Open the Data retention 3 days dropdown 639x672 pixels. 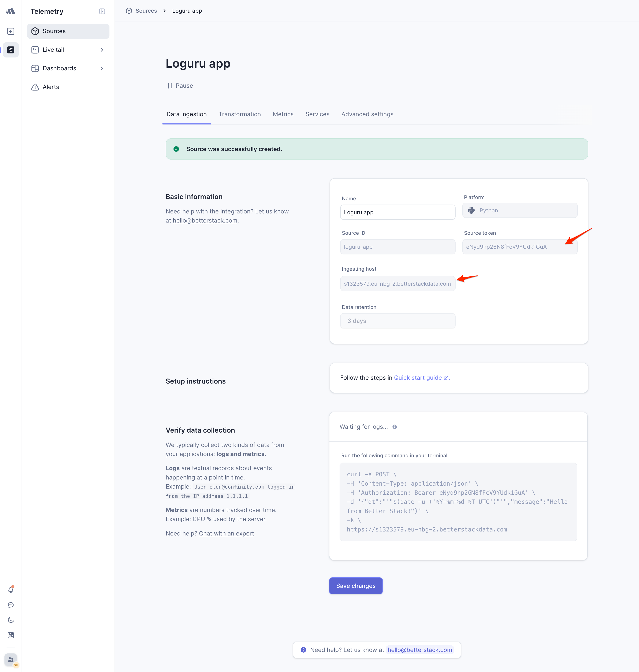pos(397,321)
